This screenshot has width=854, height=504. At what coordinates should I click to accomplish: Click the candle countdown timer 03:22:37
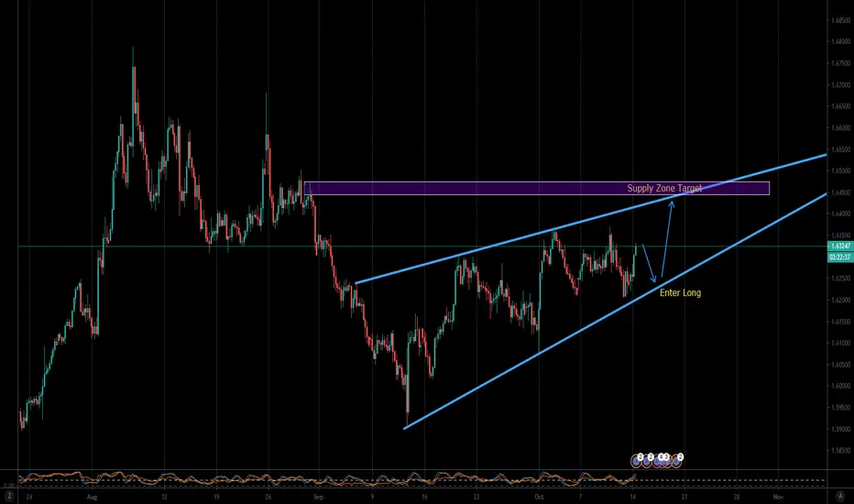click(840, 257)
